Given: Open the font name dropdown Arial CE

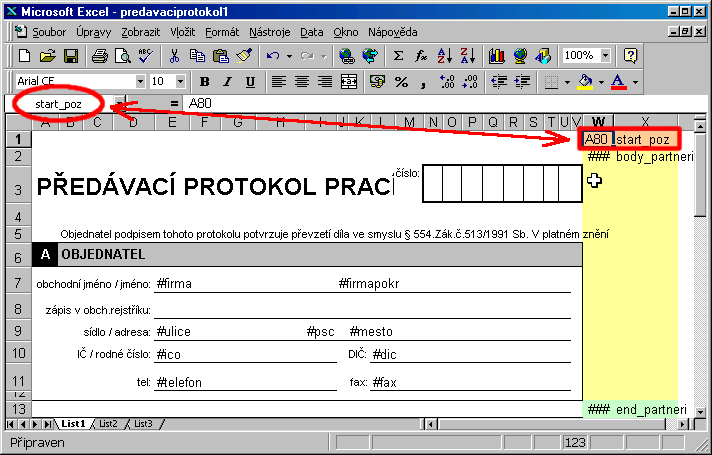Looking at the screenshot, I should click(x=139, y=81).
